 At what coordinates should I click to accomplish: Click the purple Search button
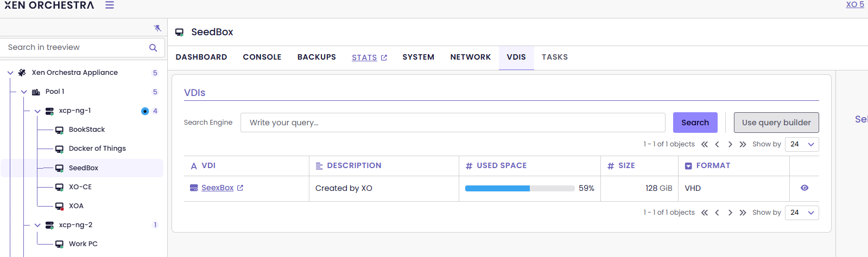(x=695, y=123)
